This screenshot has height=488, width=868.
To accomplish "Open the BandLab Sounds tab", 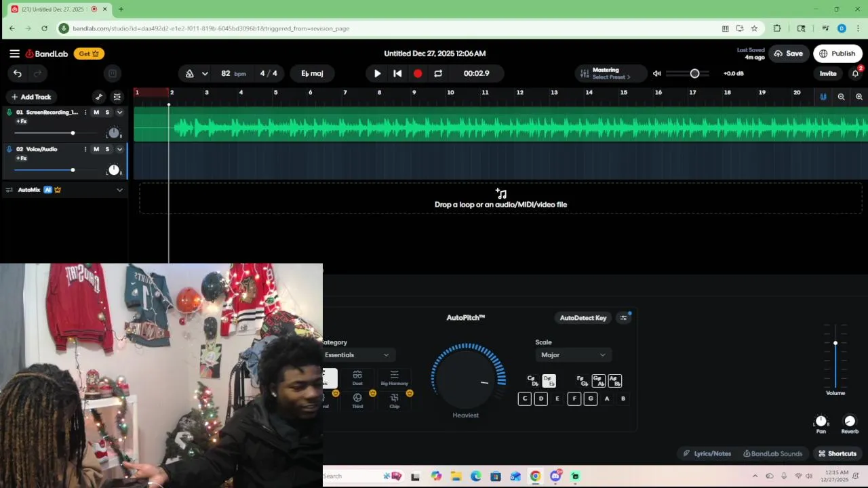I will pos(772,453).
